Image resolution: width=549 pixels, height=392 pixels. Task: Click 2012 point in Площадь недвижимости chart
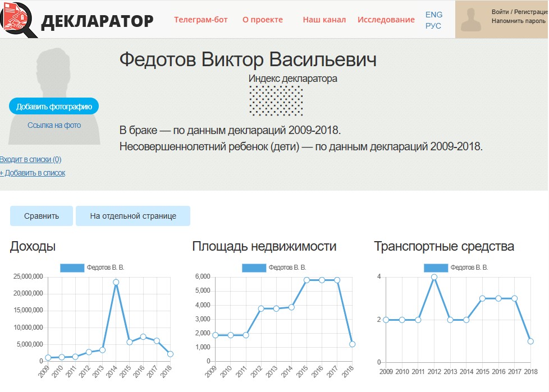coord(261,308)
